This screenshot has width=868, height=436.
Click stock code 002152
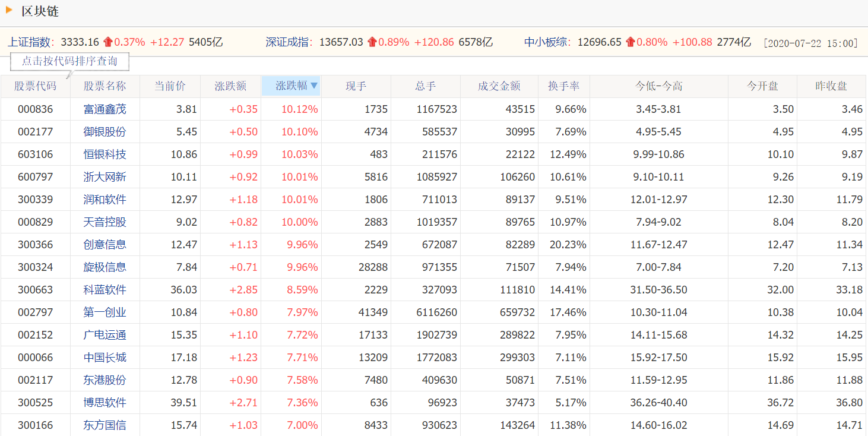point(36,335)
